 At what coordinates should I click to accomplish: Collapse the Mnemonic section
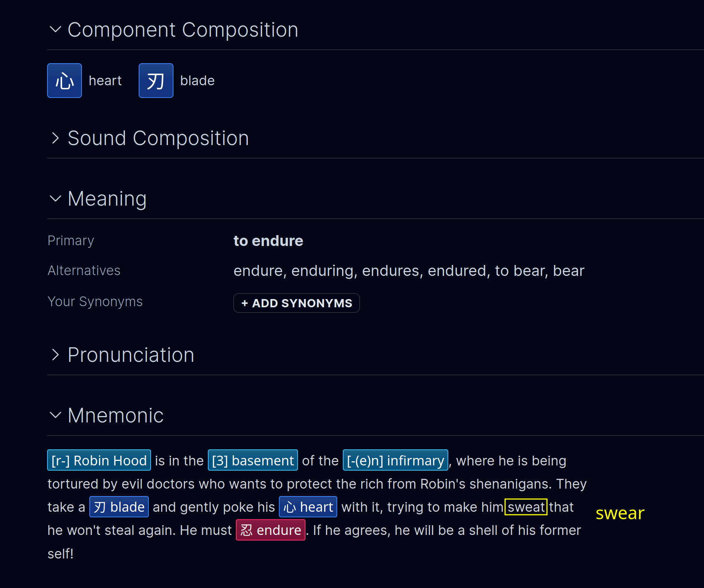[x=55, y=415]
